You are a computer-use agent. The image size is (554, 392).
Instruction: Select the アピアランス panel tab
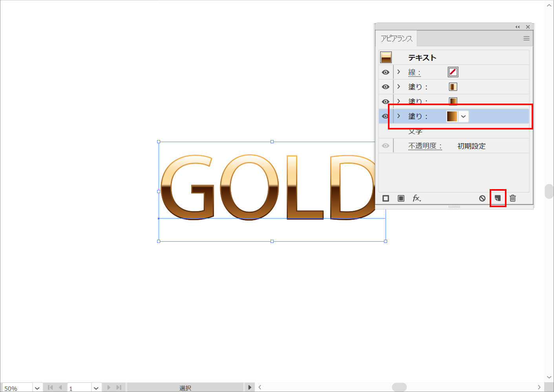point(397,38)
